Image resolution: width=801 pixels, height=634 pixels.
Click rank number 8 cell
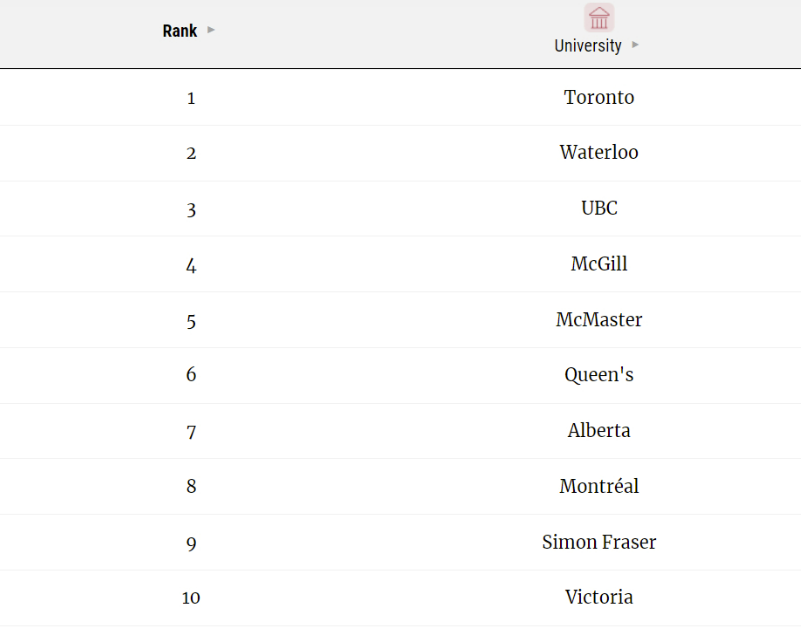click(191, 486)
